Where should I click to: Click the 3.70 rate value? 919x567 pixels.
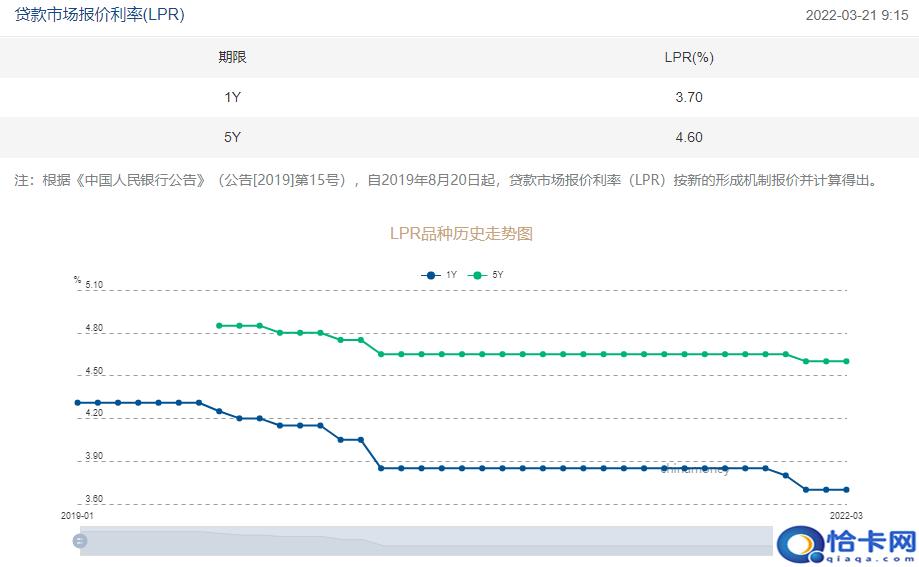pos(689,97)
